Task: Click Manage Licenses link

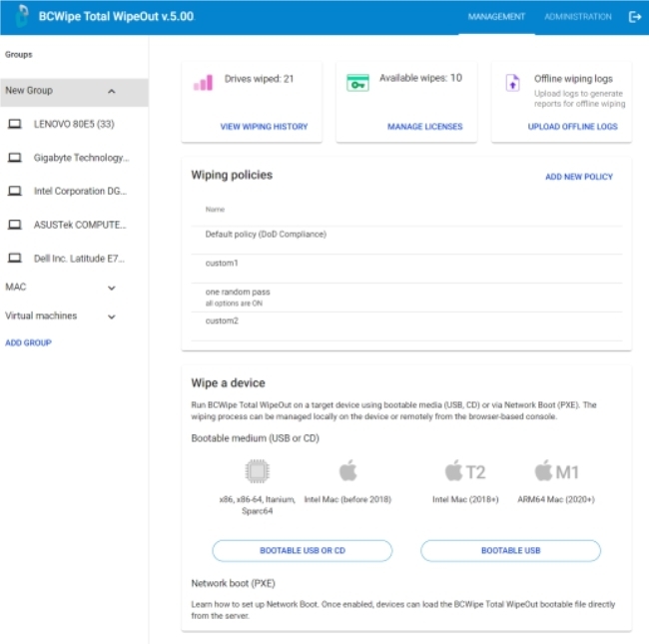Action: coord(424,127)
